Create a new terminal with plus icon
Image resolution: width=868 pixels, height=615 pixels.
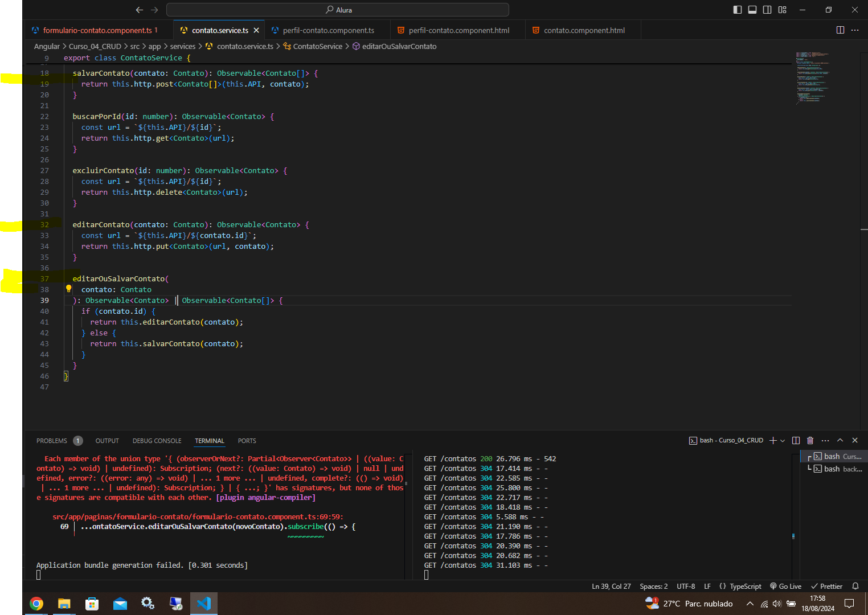click(773, 440)
